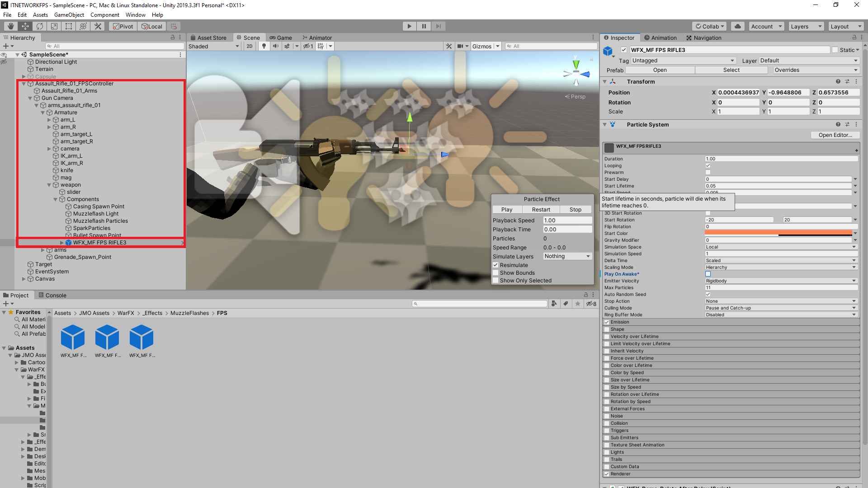Select the Move tool in the toolbar
Image resolution: width=868 pixels, height=488 pixels.
coord(25,26)
